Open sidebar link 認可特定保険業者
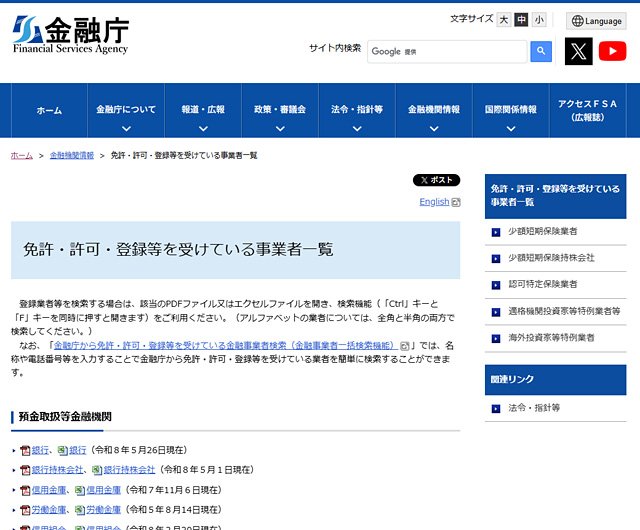 point(542,285)
